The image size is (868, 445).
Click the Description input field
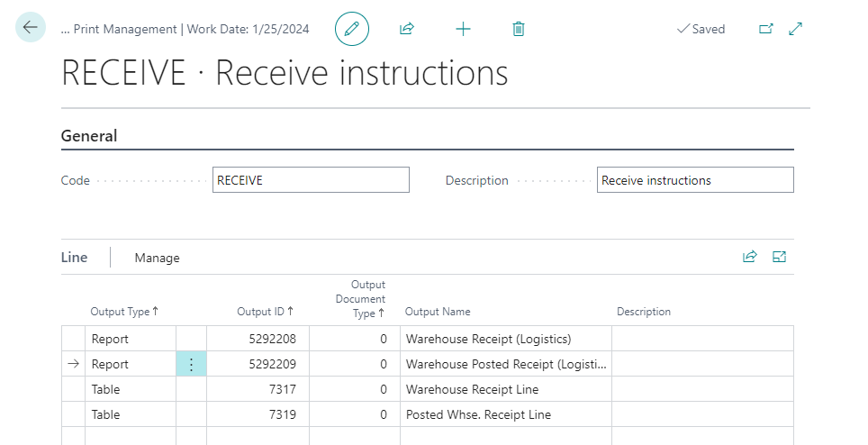694,180
